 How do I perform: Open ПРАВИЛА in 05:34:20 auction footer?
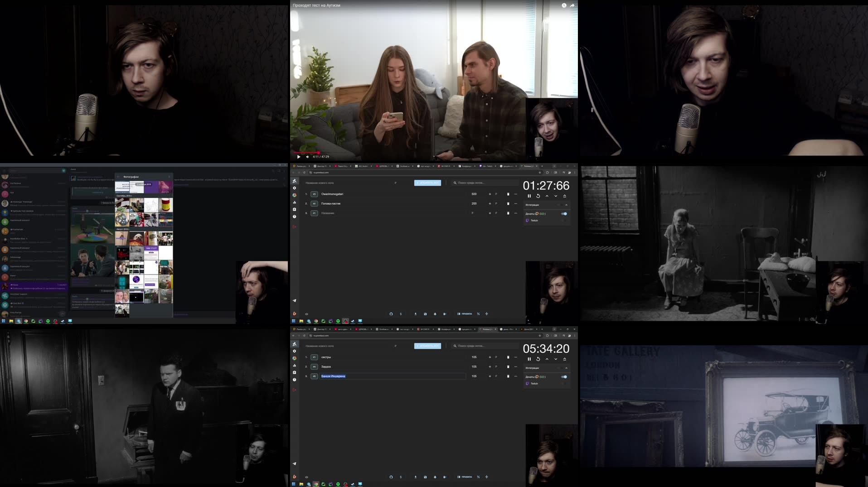pyautogui.click(x=465, y=477)
